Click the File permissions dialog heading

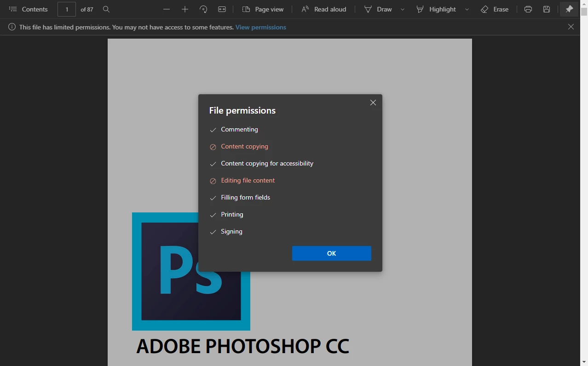242,110
